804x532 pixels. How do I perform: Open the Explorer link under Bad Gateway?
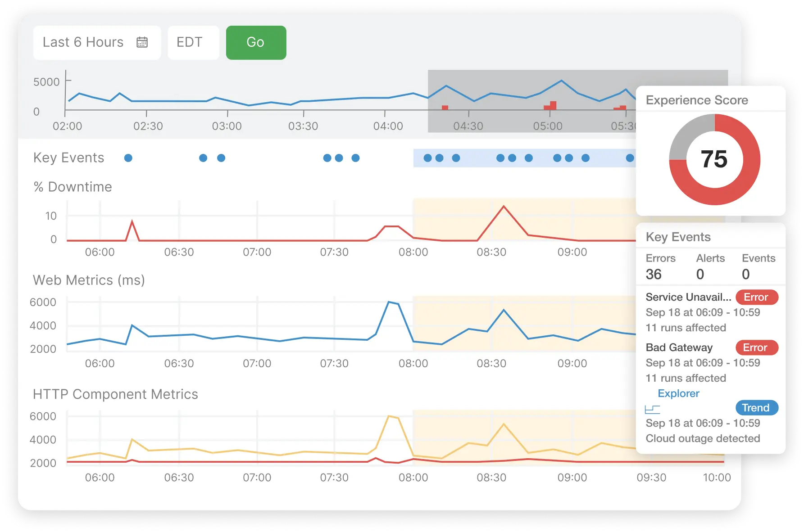pos(678,393)
